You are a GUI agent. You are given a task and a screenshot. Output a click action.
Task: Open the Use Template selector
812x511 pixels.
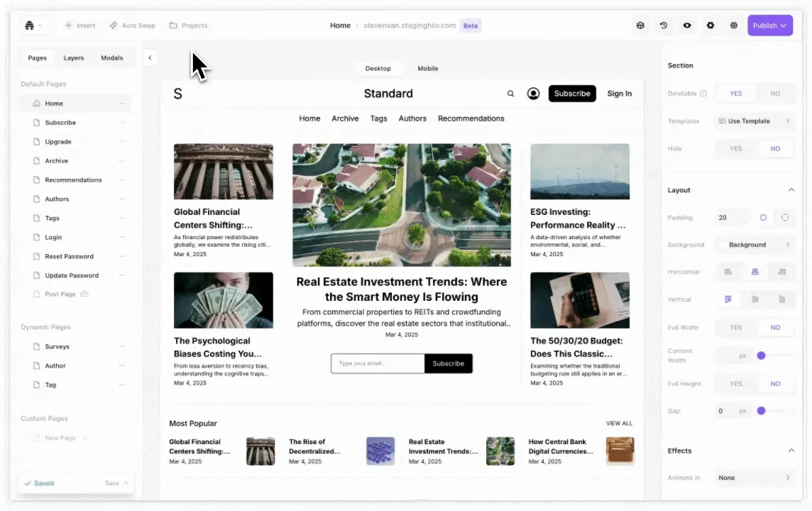[754, 121]
